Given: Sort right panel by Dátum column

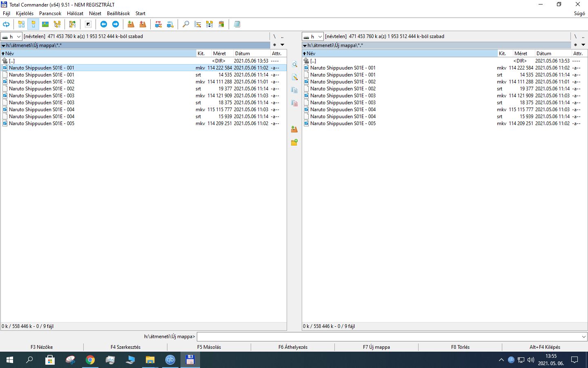Looking at the screenshot, I should [x=553, y=54].
